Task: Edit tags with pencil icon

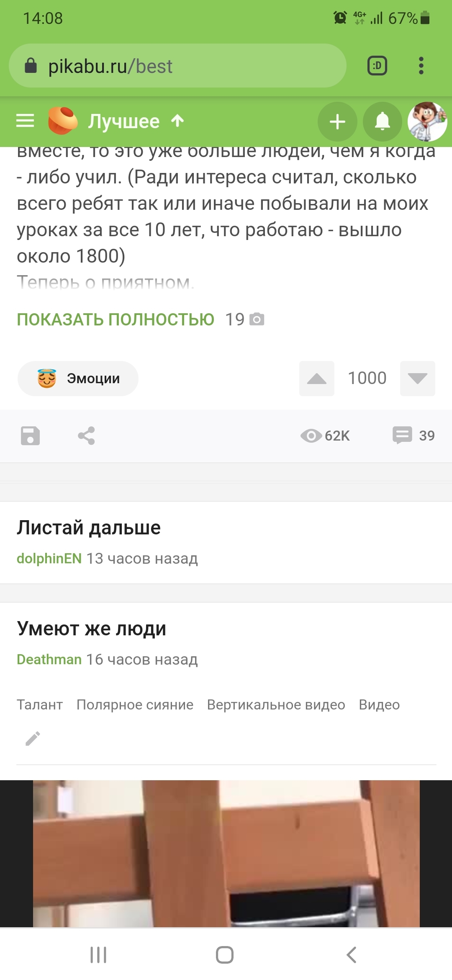Action: click(33, 739)
